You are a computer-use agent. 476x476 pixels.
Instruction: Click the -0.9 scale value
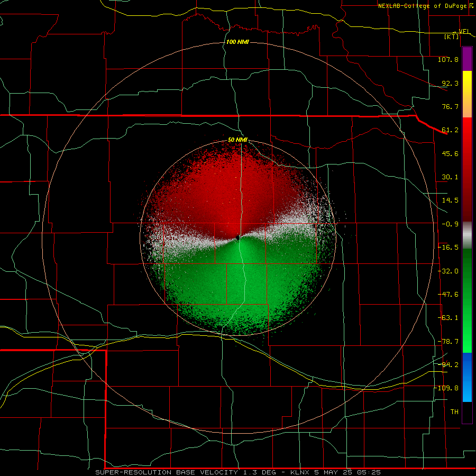point(450,224)
